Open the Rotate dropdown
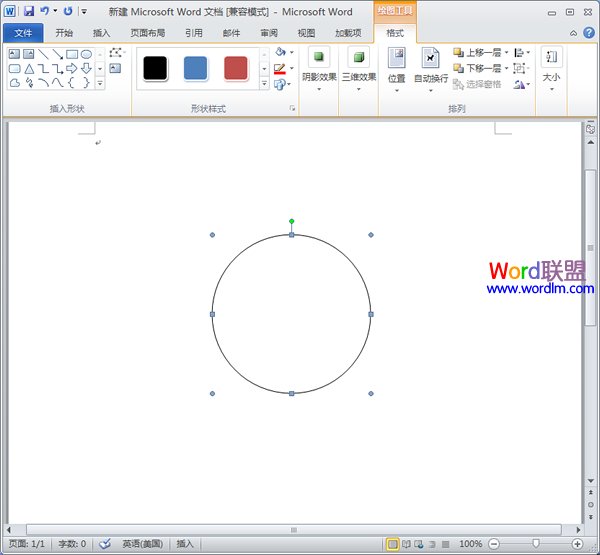 coord(522,84)
